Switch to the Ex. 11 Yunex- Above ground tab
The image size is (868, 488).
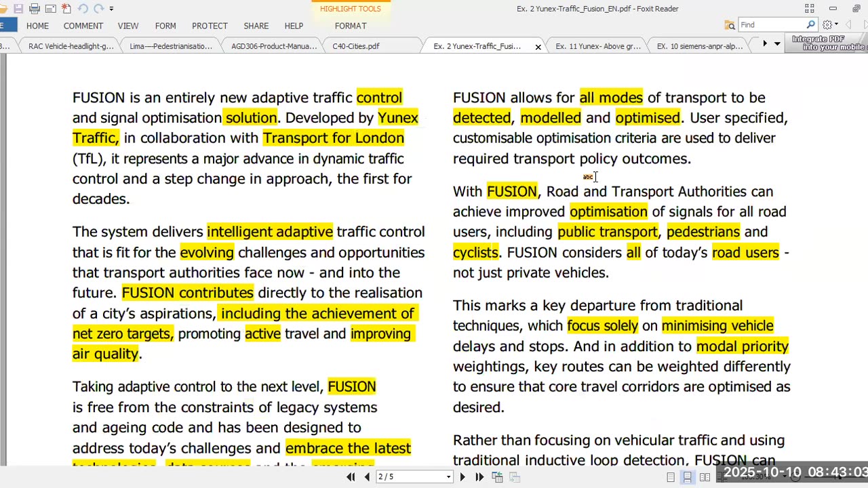(x=598, y=46)
